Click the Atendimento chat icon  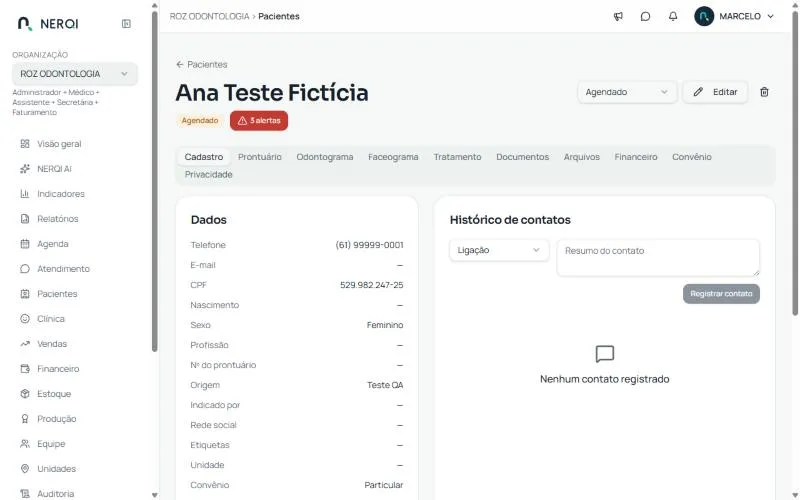click(24, 269)
